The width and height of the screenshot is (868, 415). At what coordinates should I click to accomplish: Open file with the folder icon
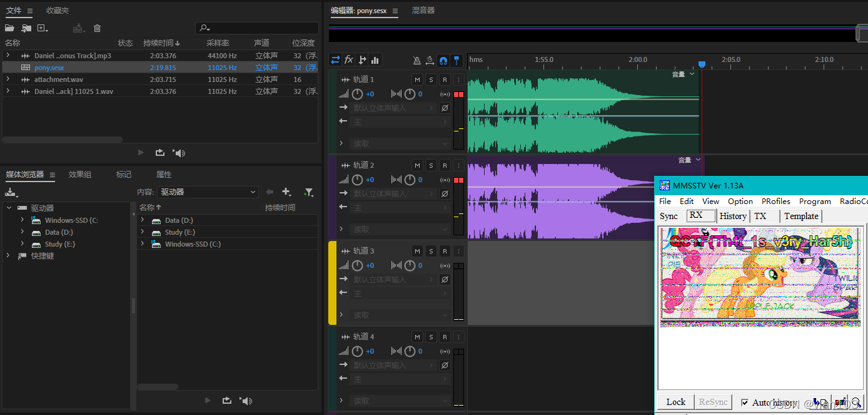[x=9, y=28]
